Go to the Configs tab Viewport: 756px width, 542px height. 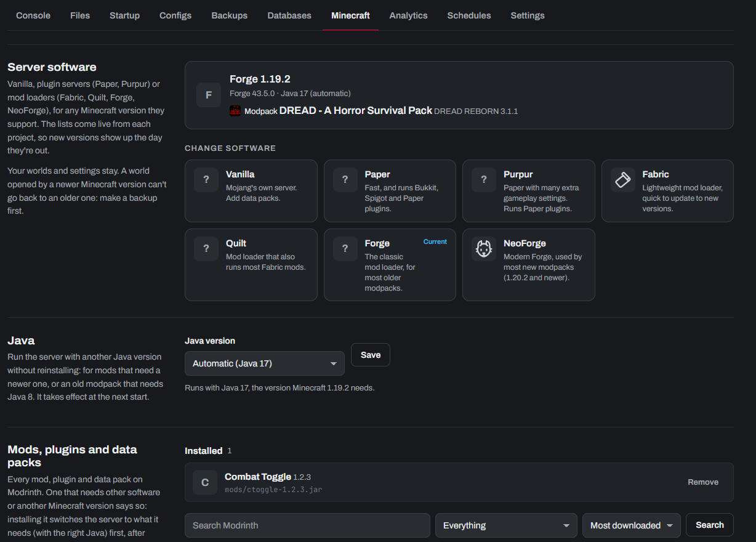click(x=175, y=15)
